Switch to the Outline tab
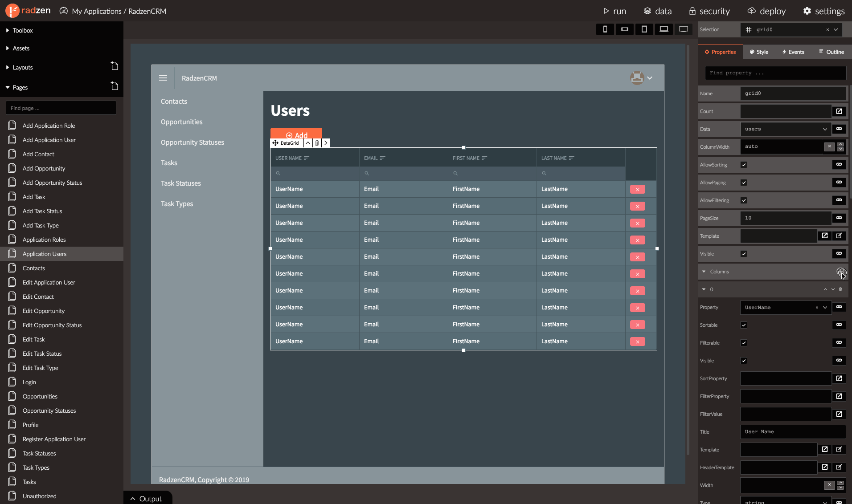The width and height of the screenshot is (852, 504). [x=831, y=52]
